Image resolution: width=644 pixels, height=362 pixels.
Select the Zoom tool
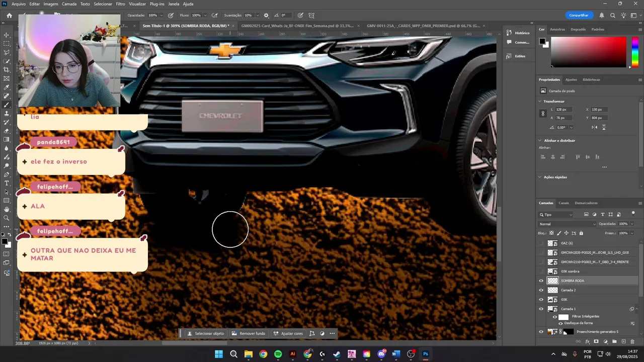click(7, 218)
